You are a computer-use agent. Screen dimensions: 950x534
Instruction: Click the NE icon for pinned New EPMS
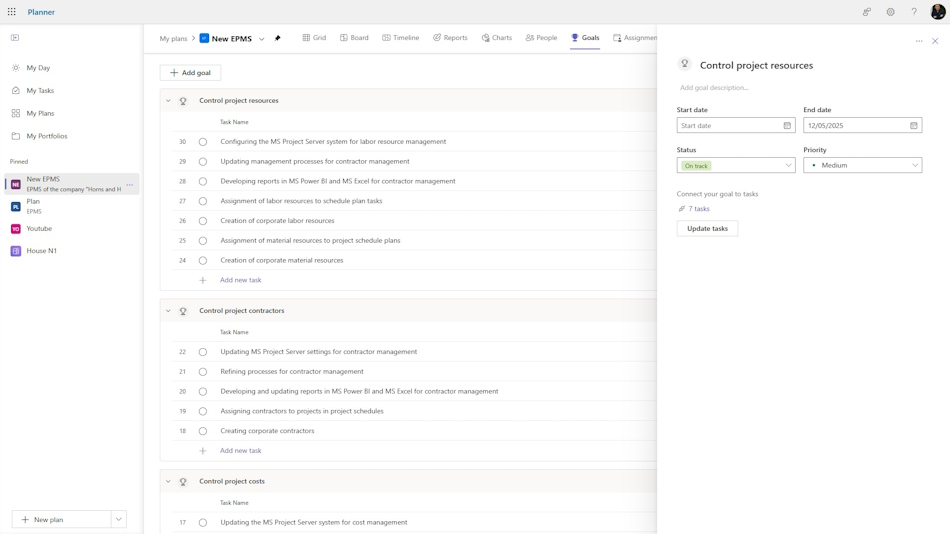[x=16, y=184]
